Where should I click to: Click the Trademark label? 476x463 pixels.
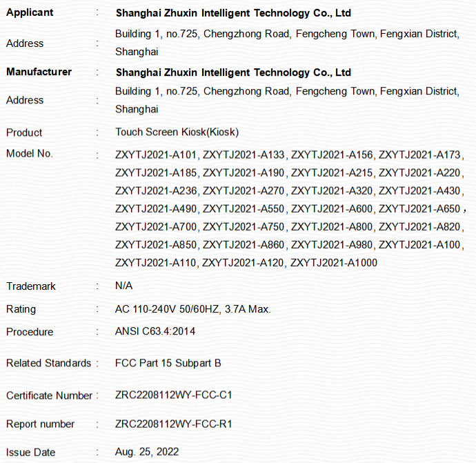pos(31,286)
